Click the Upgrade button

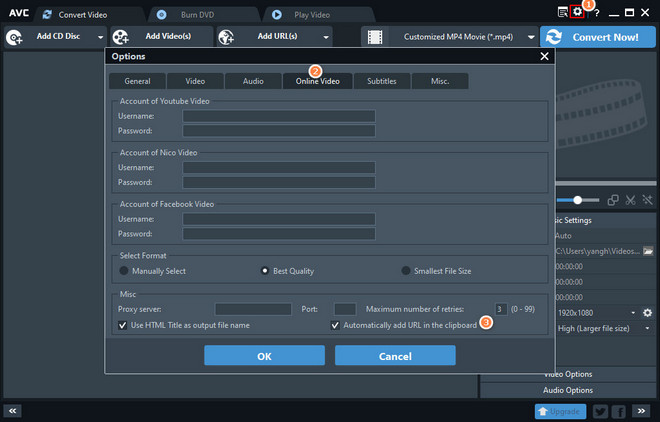click(560, 411)
